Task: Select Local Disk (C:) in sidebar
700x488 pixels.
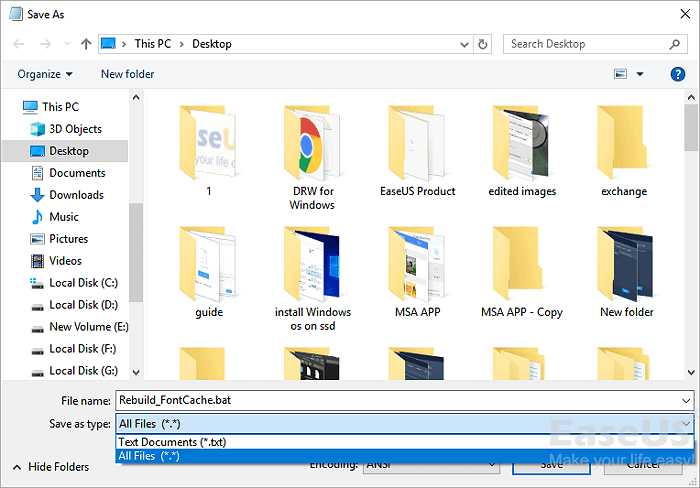Action: click(x=83, y=283)
